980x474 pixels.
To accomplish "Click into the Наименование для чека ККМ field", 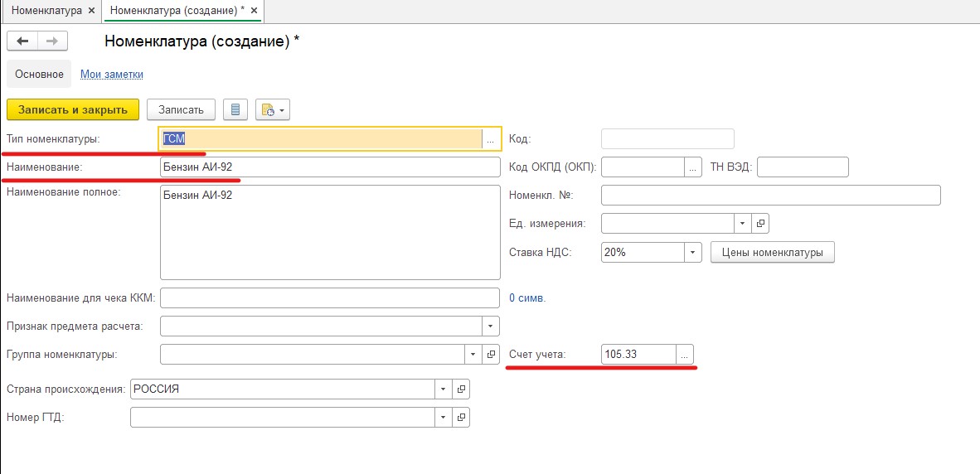I will [330, 297].
